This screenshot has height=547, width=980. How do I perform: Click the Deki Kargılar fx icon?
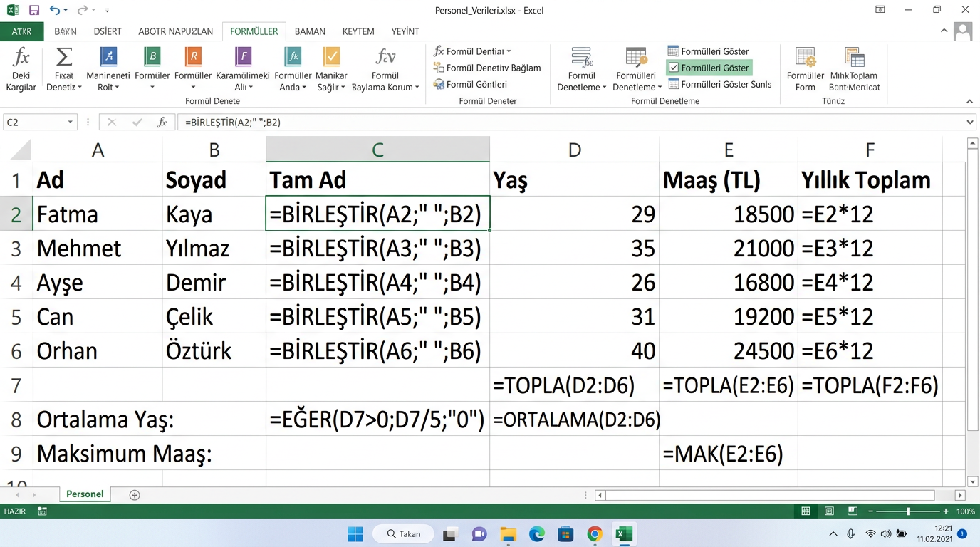click(21, 57)
